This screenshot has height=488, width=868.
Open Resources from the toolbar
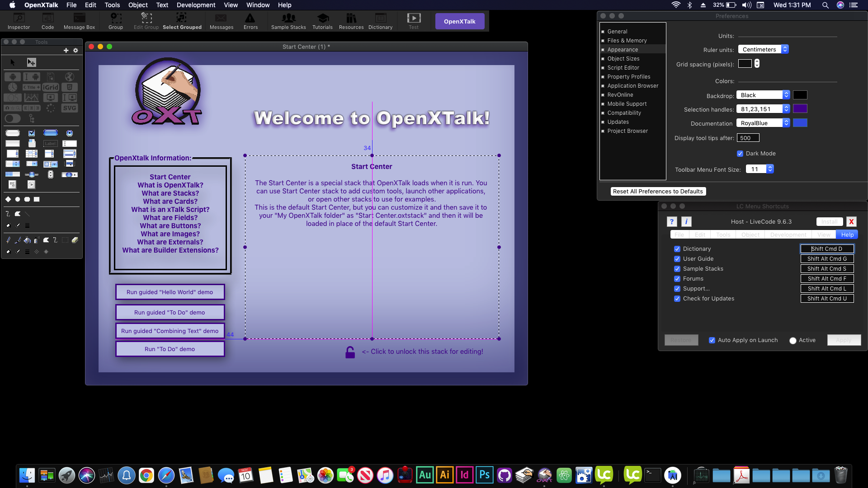pos(351,21)
